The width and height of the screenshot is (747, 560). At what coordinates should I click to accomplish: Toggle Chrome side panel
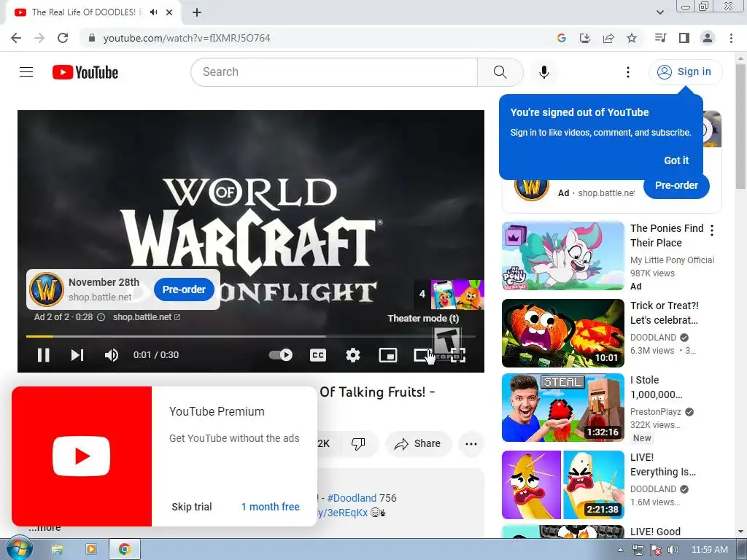click(x=684, y=38)
